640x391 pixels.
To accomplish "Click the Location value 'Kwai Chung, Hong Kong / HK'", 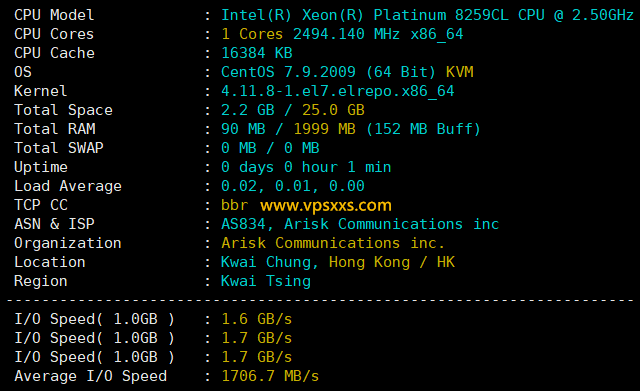I will click(338, 262).
